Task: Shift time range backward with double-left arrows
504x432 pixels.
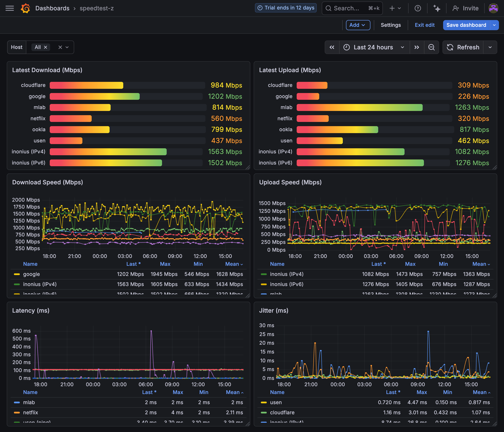Action: click(x=332, y=47)
